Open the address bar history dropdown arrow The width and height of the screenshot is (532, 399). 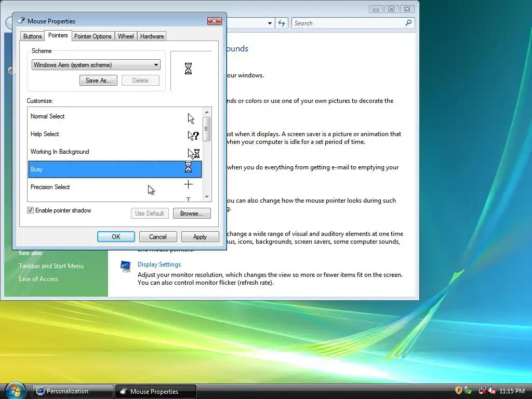(270, 23)
